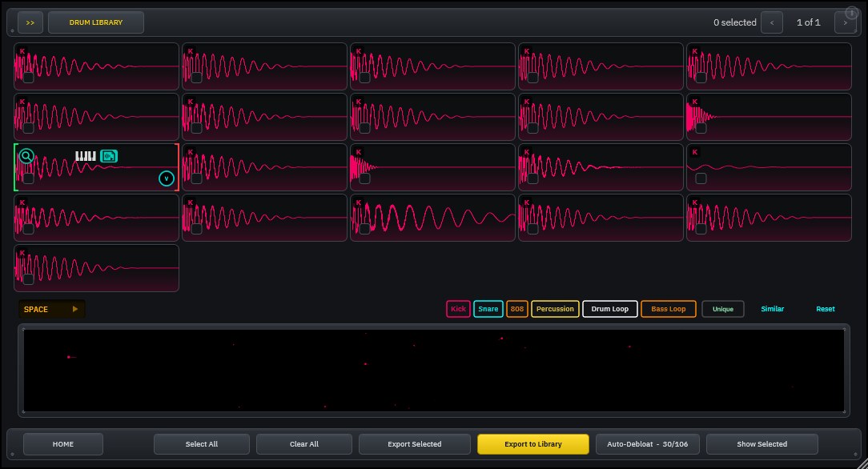
Task: Click the Similar link
Action: 772,309
